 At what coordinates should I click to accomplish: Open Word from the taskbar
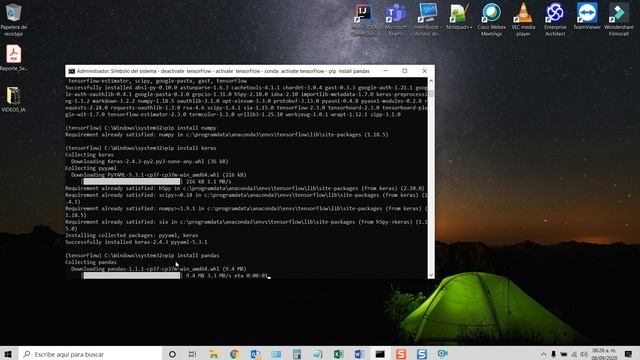coord(359,354)
